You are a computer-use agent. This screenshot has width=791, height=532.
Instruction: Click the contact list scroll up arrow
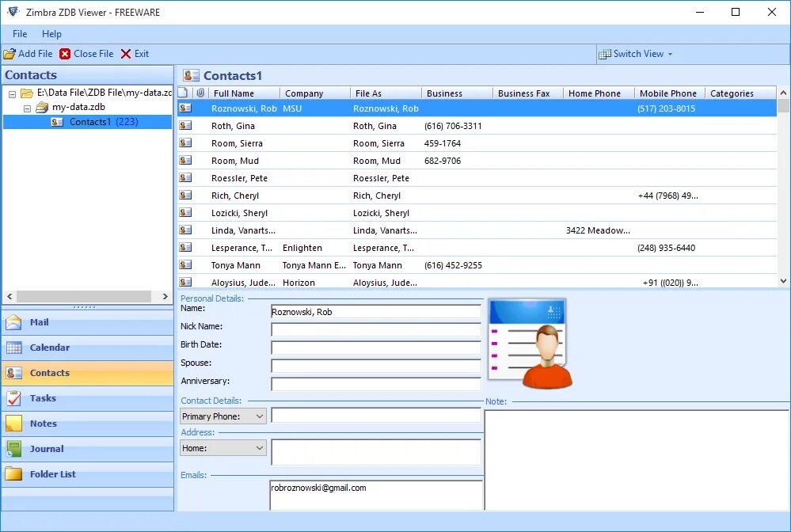click(x=783, y=93)
